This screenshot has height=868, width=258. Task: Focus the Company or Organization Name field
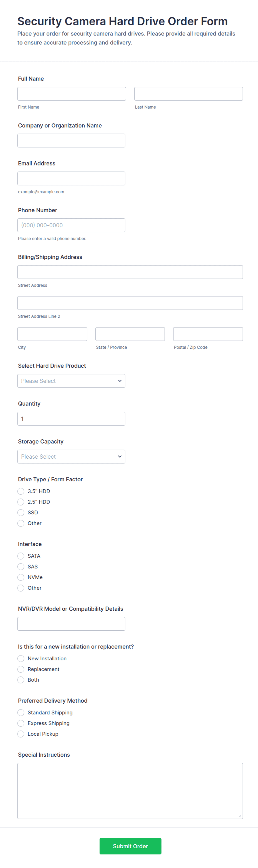(x=71, y=140)
